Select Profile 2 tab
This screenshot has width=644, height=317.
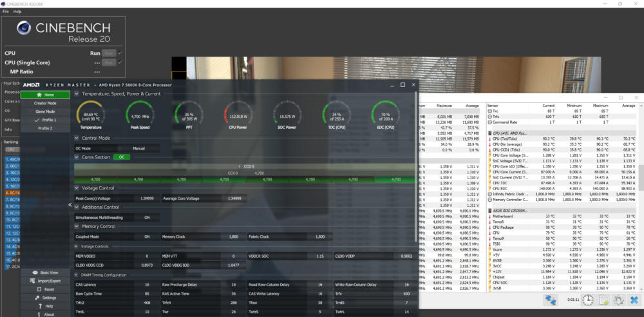coord(45,128)
